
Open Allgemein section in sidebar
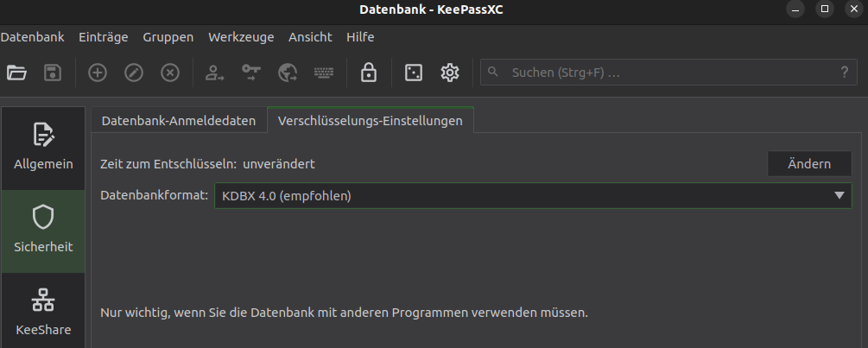[x=43, y=149]
